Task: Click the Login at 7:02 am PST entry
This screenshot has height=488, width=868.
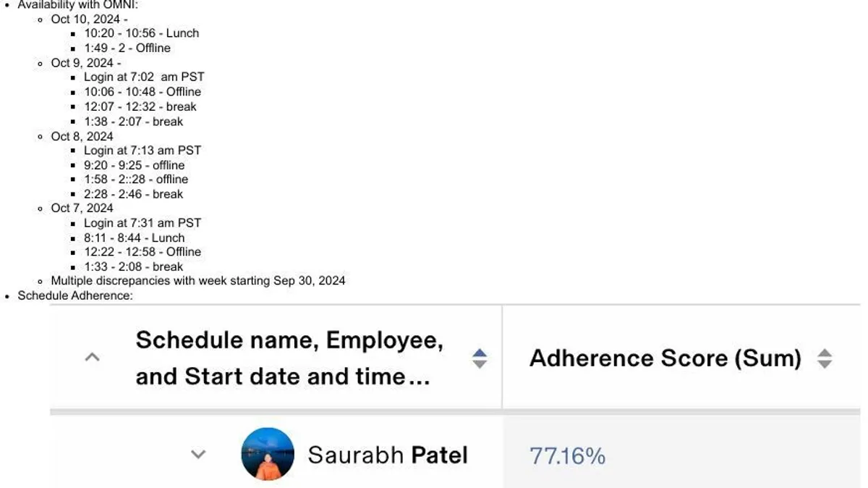Action: (x=144, y=77)
